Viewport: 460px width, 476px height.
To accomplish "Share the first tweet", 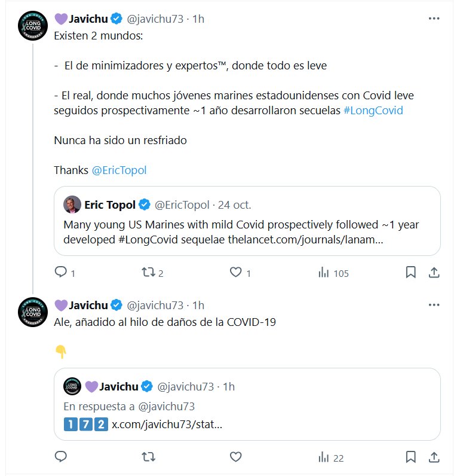I will (x=434, y=273).
